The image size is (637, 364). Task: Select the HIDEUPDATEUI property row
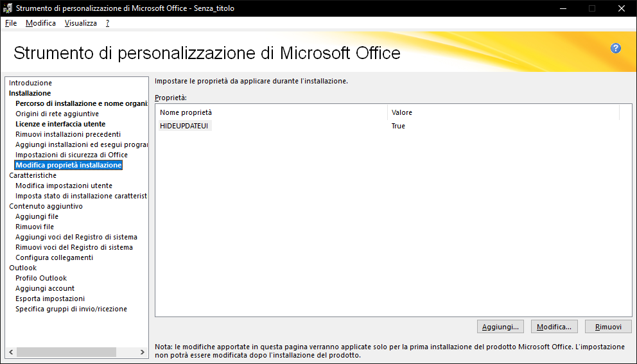tap(185, 126)
